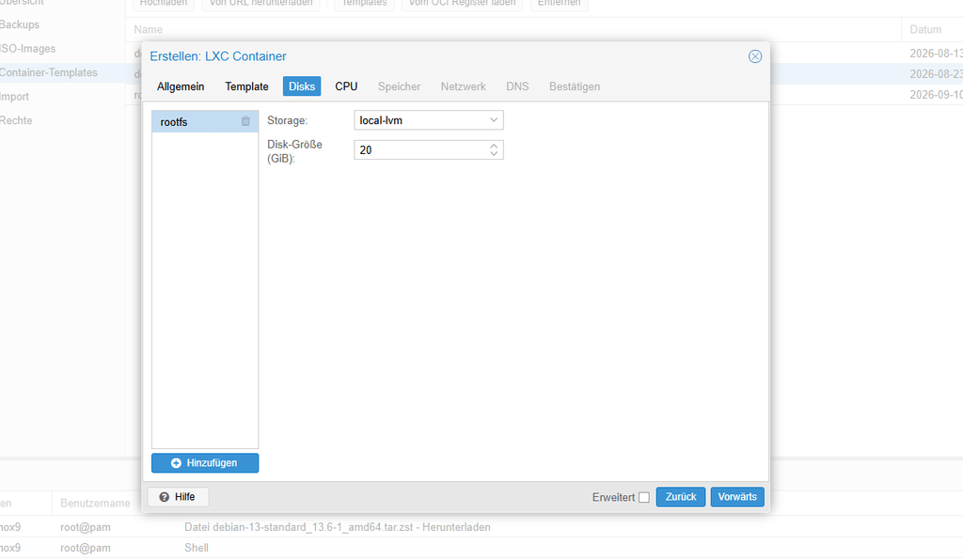Switch to the Template tab
The height and width of the screenshot is (560, 963).
247,86
